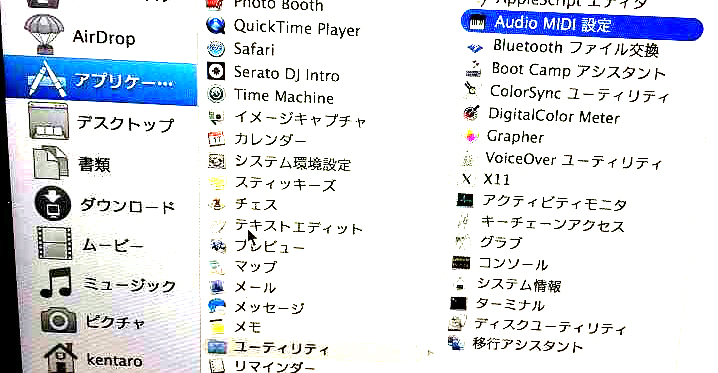
Task: Click the Preview (プレビュー) icon
Action: tap(218, 246)
